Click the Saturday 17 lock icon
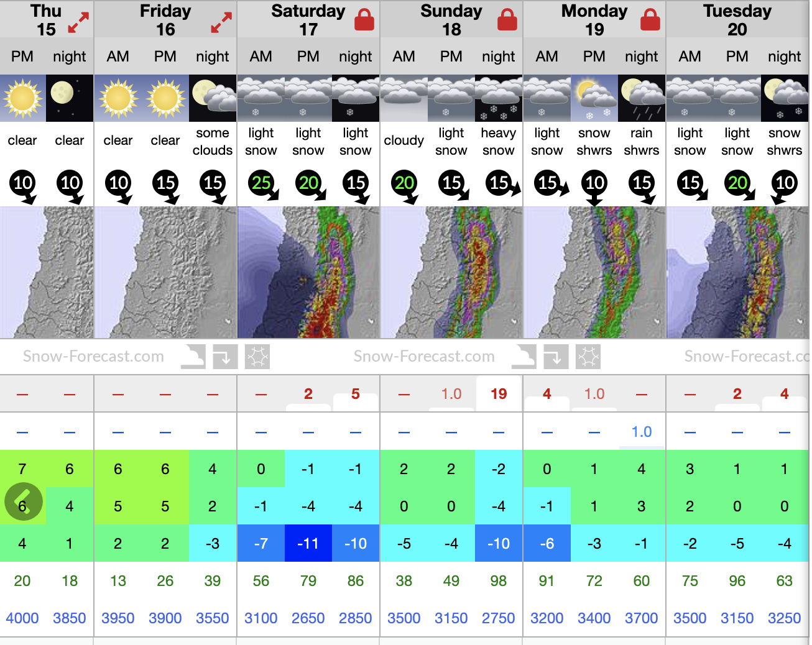Viewport: 812px width, 645px height. 364,21
